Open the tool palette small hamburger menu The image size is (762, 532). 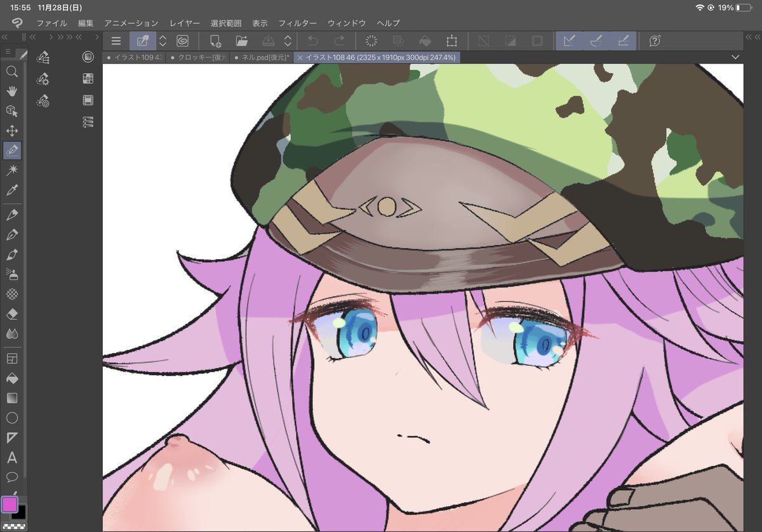point(8,51)
